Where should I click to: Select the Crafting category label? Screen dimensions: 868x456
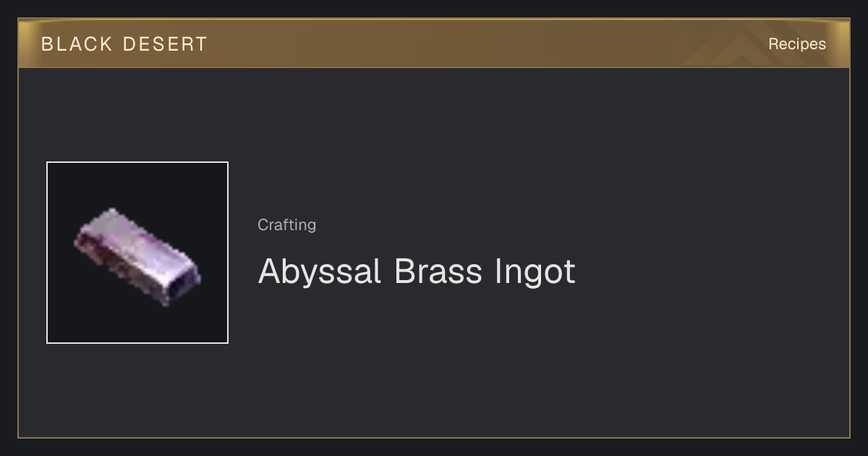tap(286, 225)
